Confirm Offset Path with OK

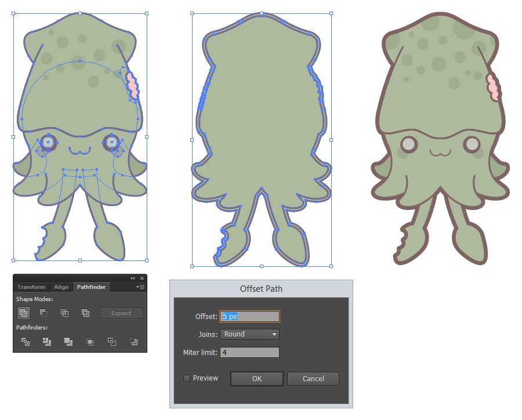tap(256, 378)
